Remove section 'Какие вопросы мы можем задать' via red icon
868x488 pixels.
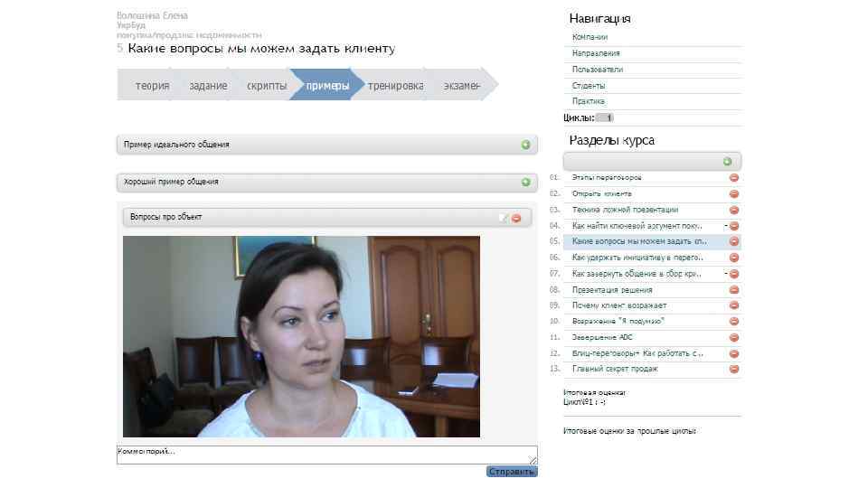(734, 241)
